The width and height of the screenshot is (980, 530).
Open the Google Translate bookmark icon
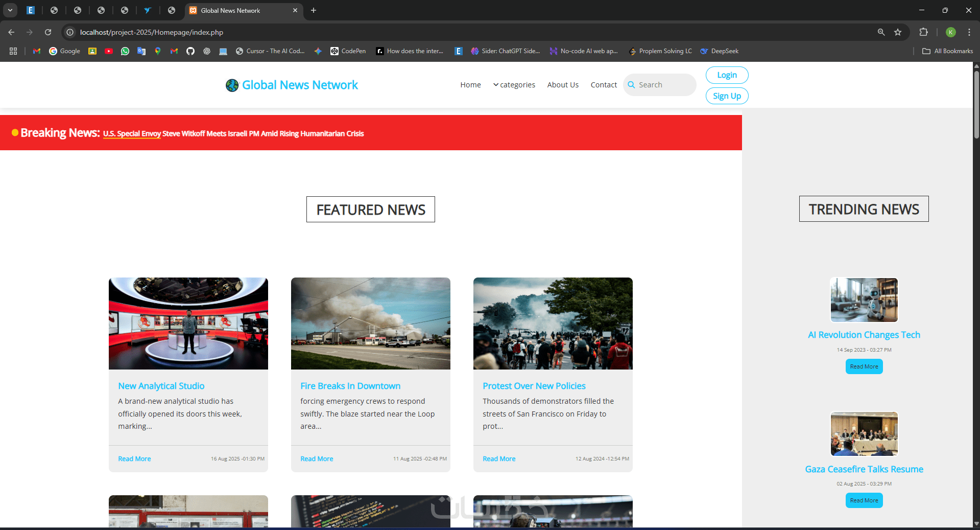click(141, 51)
